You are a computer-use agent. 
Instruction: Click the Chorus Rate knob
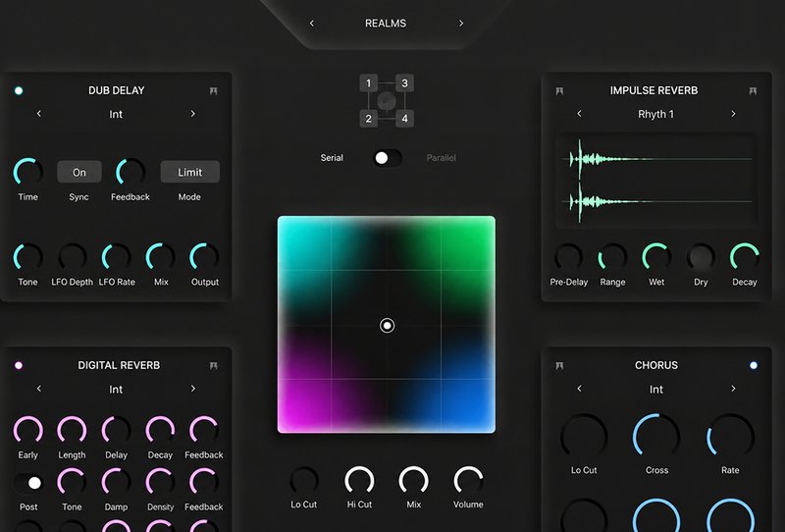point(730,437)
